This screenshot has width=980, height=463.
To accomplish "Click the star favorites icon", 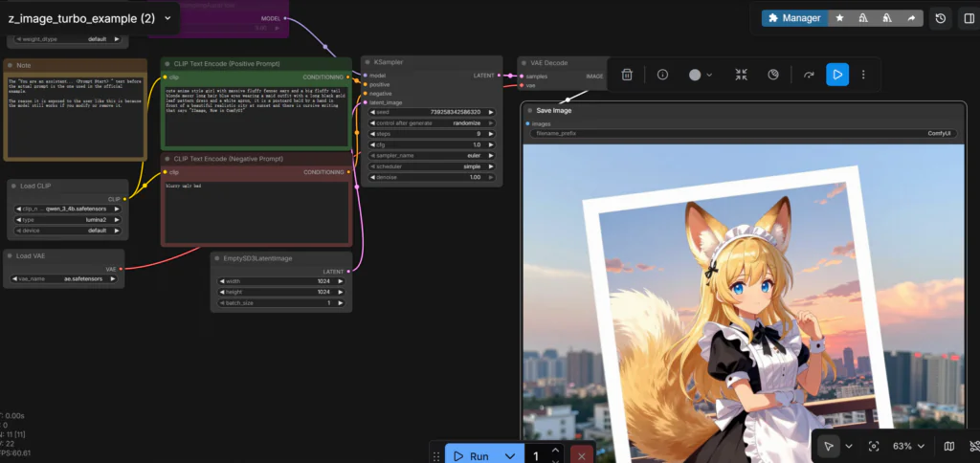I will [839, 18].
